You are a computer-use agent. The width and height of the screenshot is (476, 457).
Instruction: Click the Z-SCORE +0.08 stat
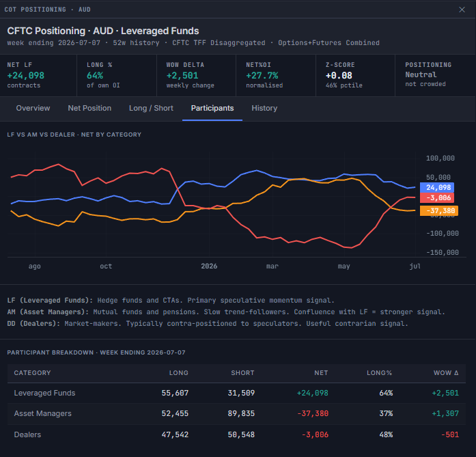tap(356, 75)
